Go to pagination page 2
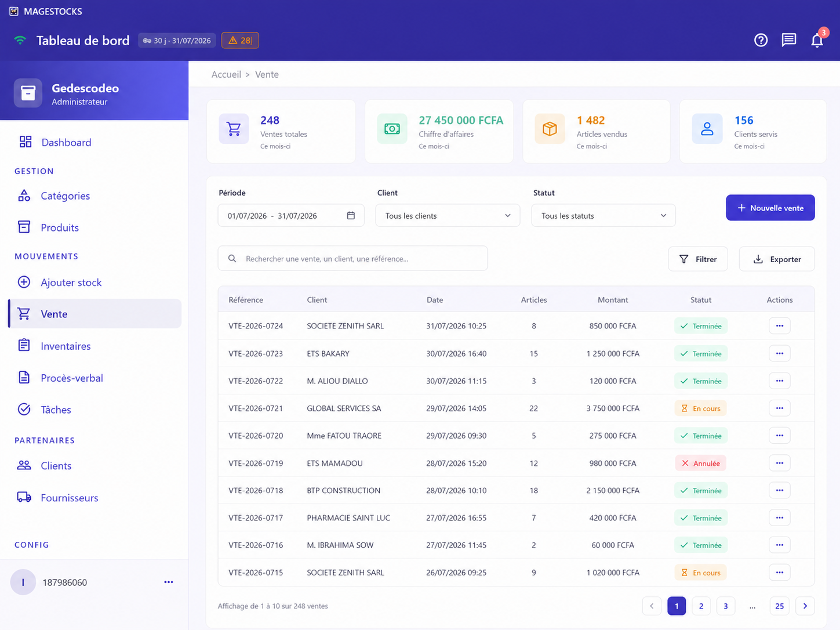This screenshot has height=630, width=840. 701,606
